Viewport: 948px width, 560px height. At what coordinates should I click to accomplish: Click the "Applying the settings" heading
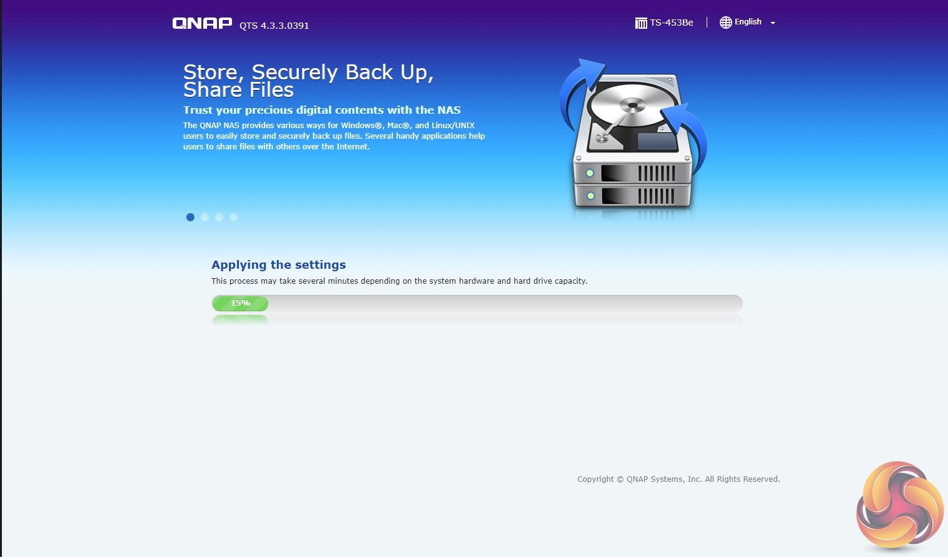pos(278,264)
